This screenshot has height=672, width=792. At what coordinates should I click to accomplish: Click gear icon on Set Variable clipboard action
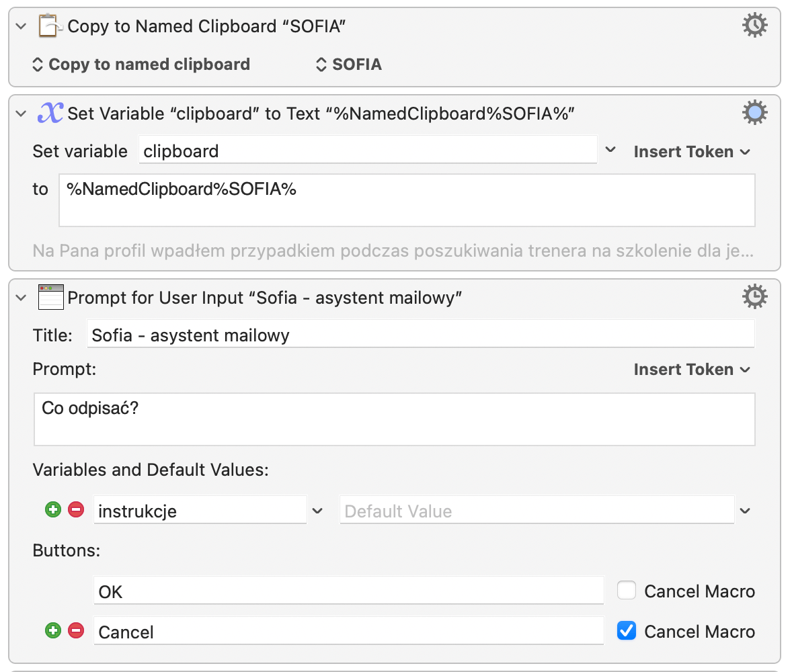754,113
